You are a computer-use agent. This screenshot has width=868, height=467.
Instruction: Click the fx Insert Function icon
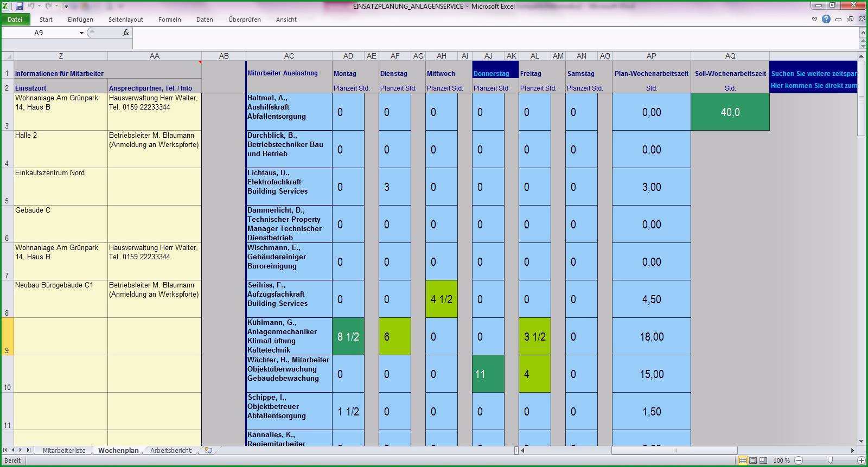click(125, 33)
